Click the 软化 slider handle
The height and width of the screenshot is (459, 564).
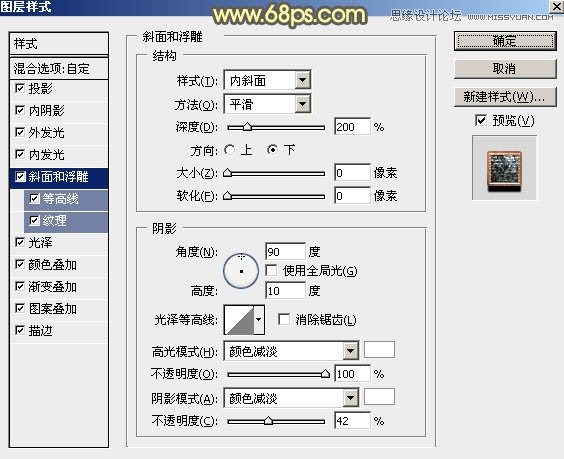tap(227, 196)
